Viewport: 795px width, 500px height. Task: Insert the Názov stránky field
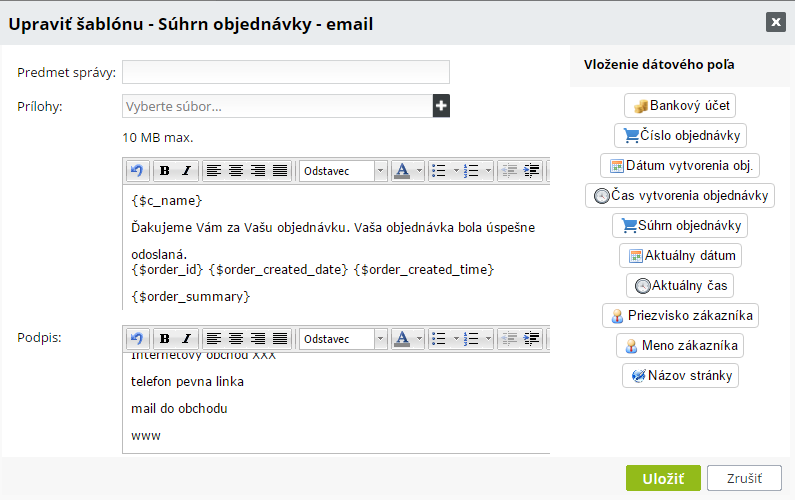click(x=680, y=376)
